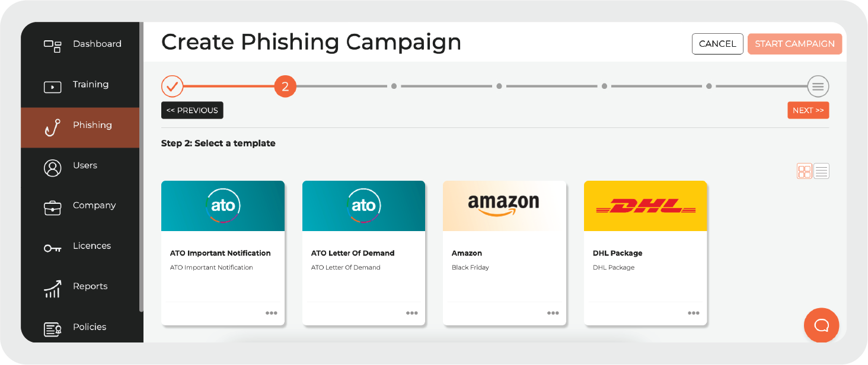Screen dimensions: 868x365
Task: Expand options for the Amazon template
Action: coord(553,312)
